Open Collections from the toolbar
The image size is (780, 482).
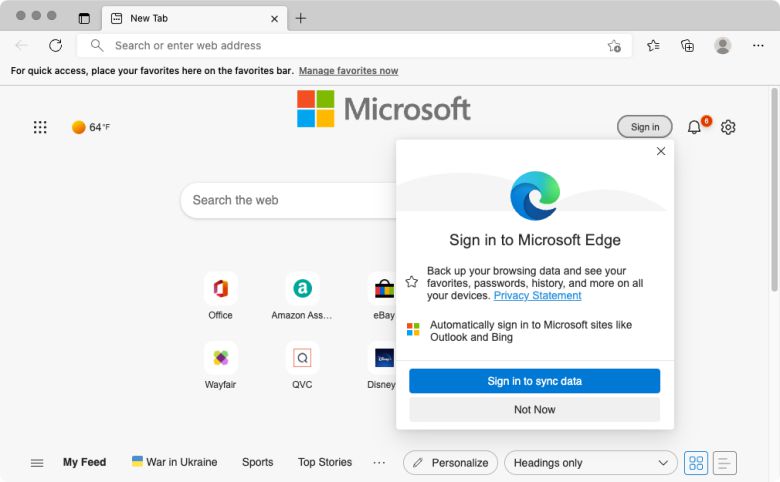point(687,45)
